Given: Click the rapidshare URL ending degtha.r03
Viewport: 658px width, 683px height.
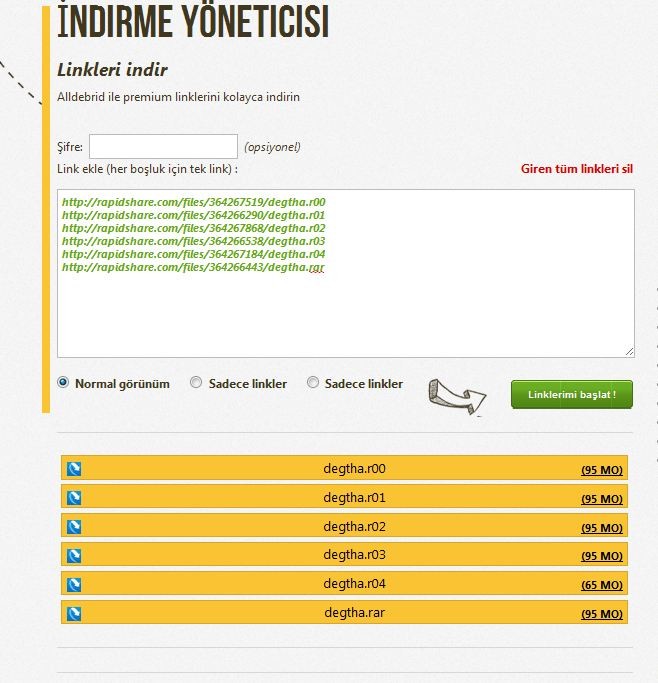Looking at the screenshot, I should (194, 241).
